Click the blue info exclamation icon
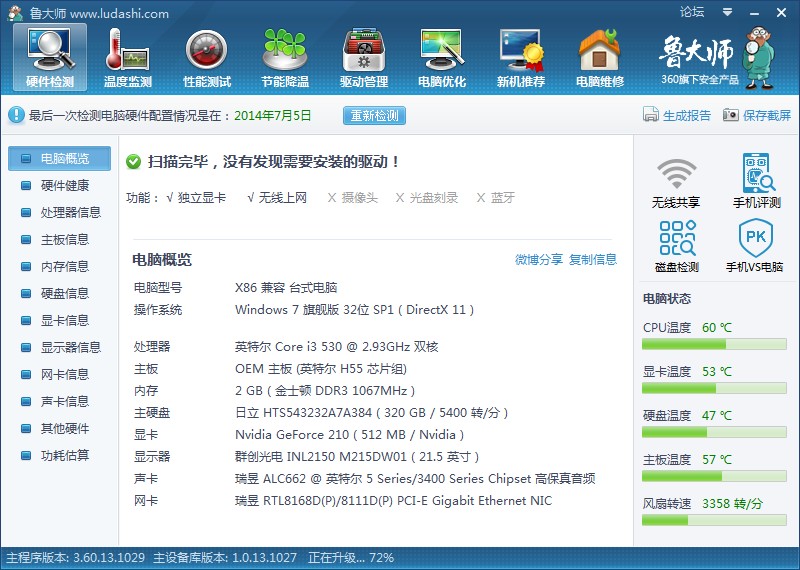800x570 pixels. click(16, 115)
